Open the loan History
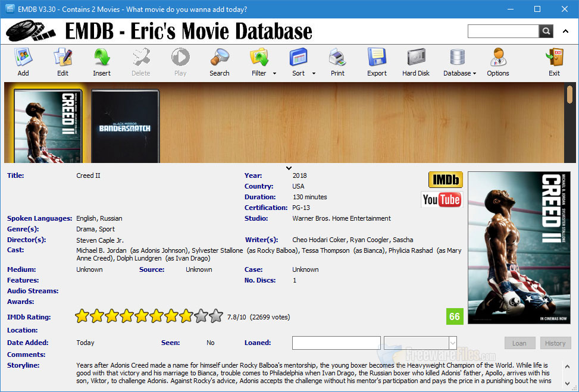 pos(555,343)
